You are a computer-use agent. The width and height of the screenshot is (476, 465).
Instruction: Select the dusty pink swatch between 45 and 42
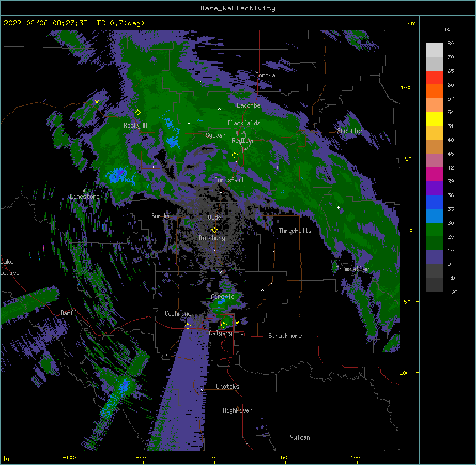pos(434,161)
